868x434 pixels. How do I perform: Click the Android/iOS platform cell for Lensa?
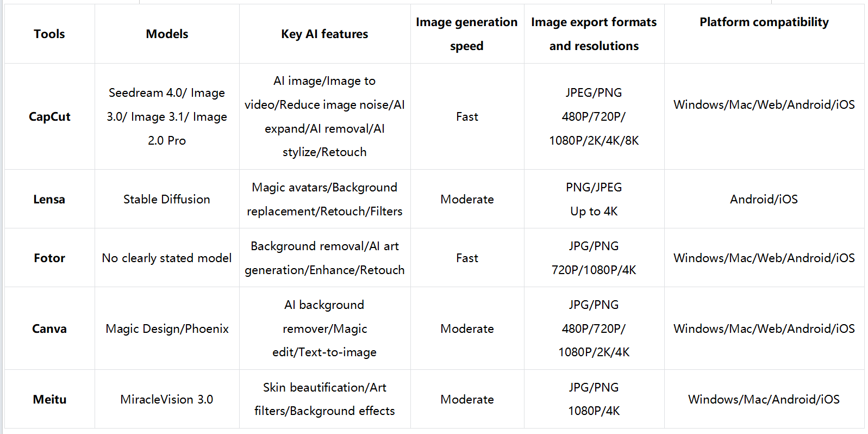click(x=764, y=200)
